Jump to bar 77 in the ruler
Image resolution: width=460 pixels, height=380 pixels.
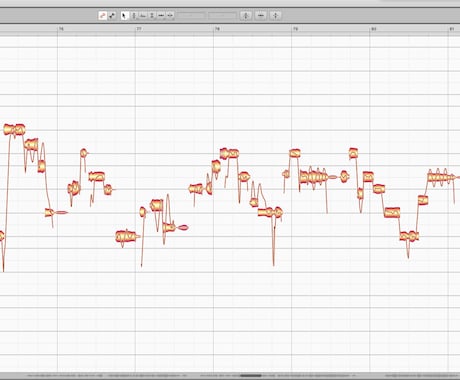[x=139, y=29]
